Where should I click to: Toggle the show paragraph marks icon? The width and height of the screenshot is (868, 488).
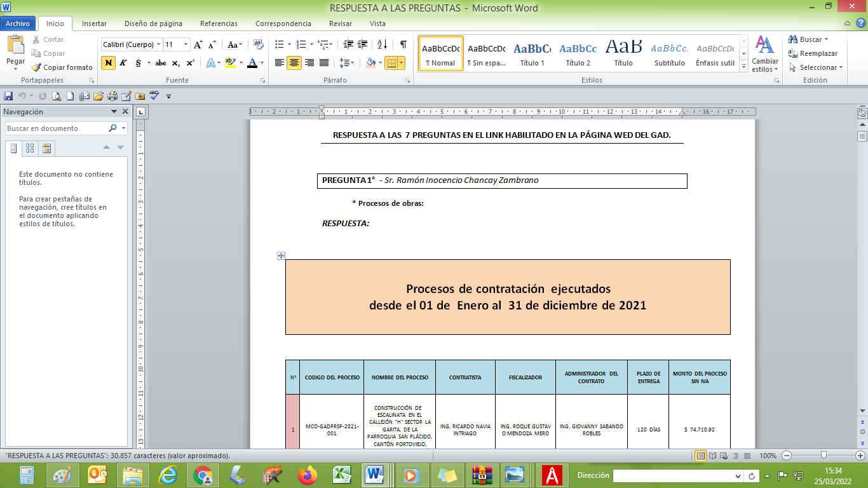coord(403,44)
